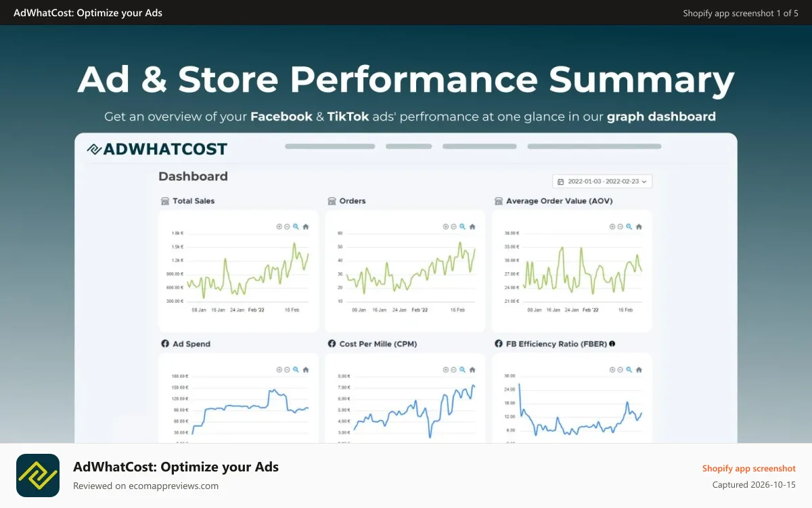Select magnifier zoom tool on Ad Spend chart
812x508 pixels.
click(x=296, y=370)
